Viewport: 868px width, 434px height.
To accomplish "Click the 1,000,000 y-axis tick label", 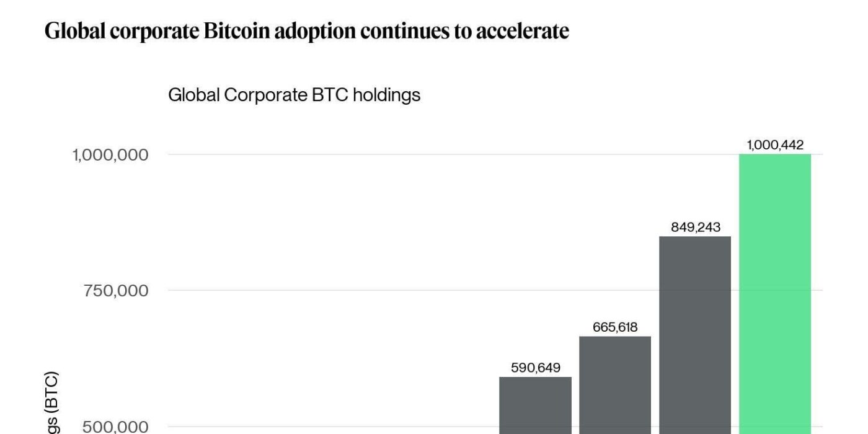I will pos(110,154).
